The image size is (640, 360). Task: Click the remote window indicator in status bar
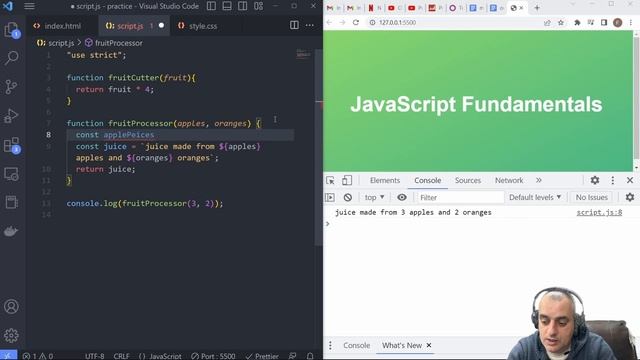click(8, 356)
